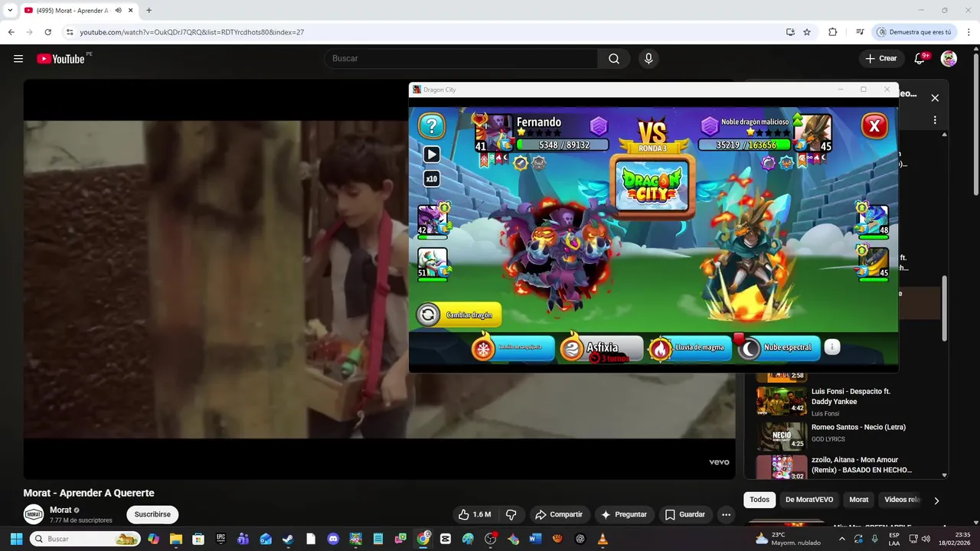Open skill info button in Dragon City
Viewport: 980px width, 551px height.
click(832, 347)
